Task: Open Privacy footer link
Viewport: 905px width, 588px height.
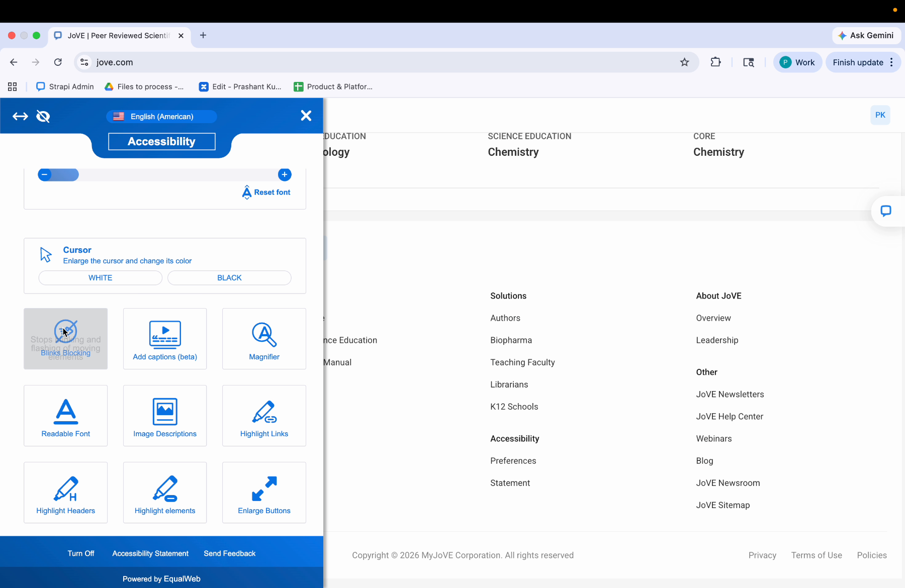Action: click(x=762, y=555)
